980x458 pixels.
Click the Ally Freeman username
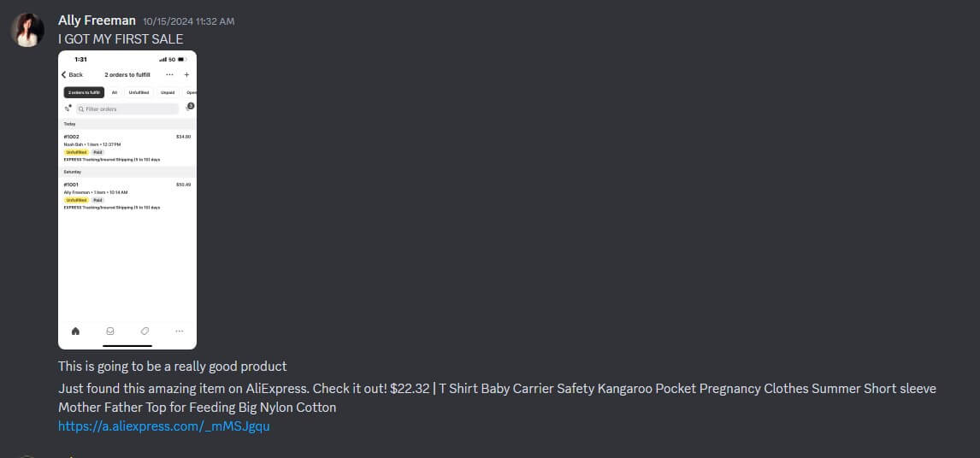click(x=97, y=21)
